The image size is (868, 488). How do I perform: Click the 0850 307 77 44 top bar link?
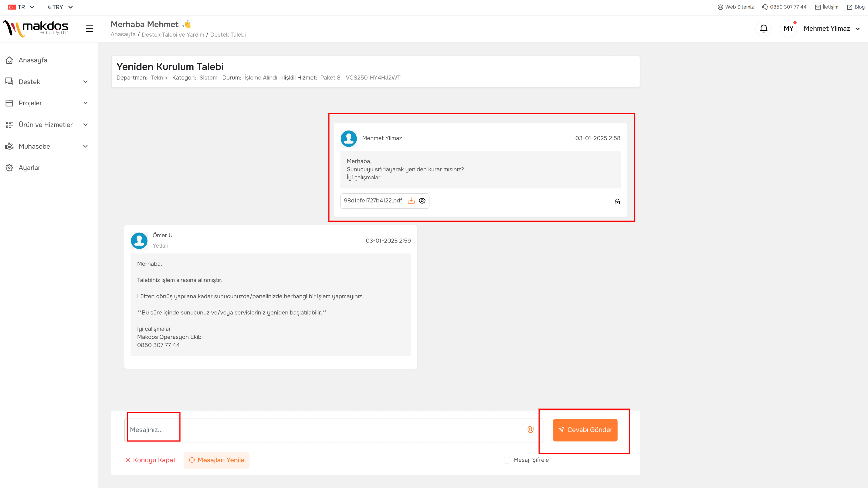(x=784, y=7)
